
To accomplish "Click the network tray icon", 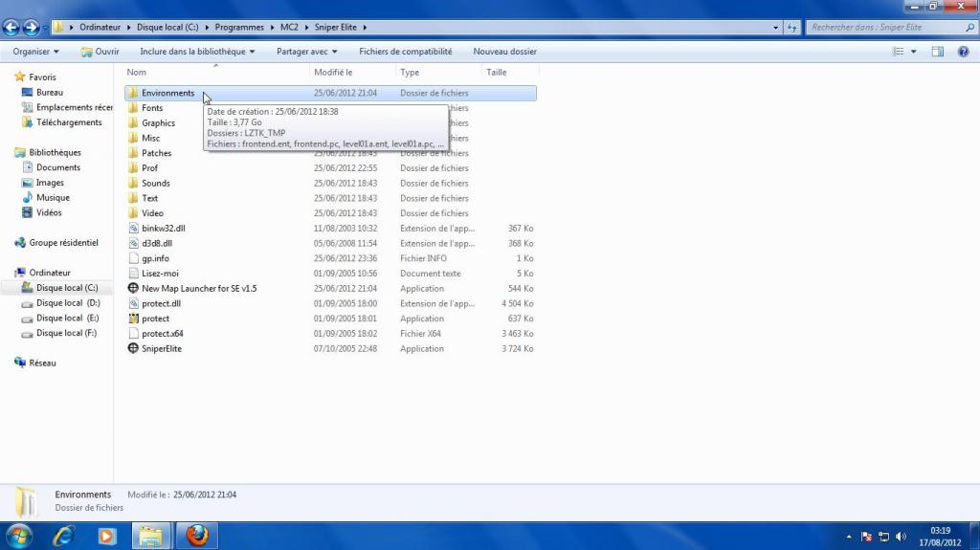I will point(883,537).
